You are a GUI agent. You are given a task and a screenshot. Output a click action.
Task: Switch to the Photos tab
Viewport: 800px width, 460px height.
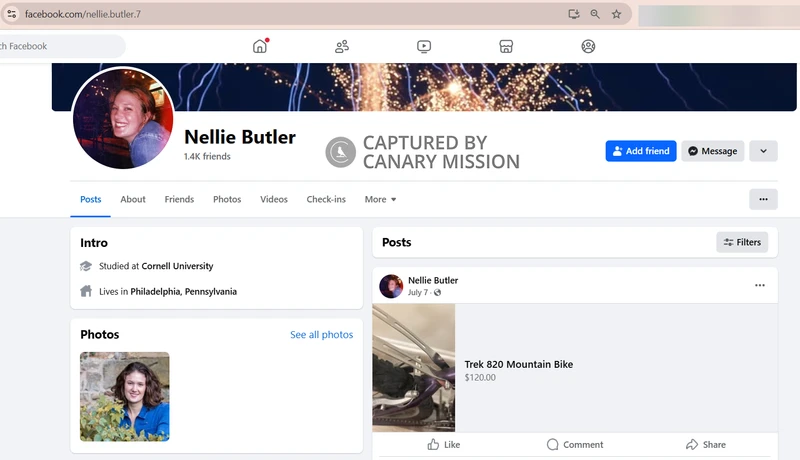click(x=227, y=199)
